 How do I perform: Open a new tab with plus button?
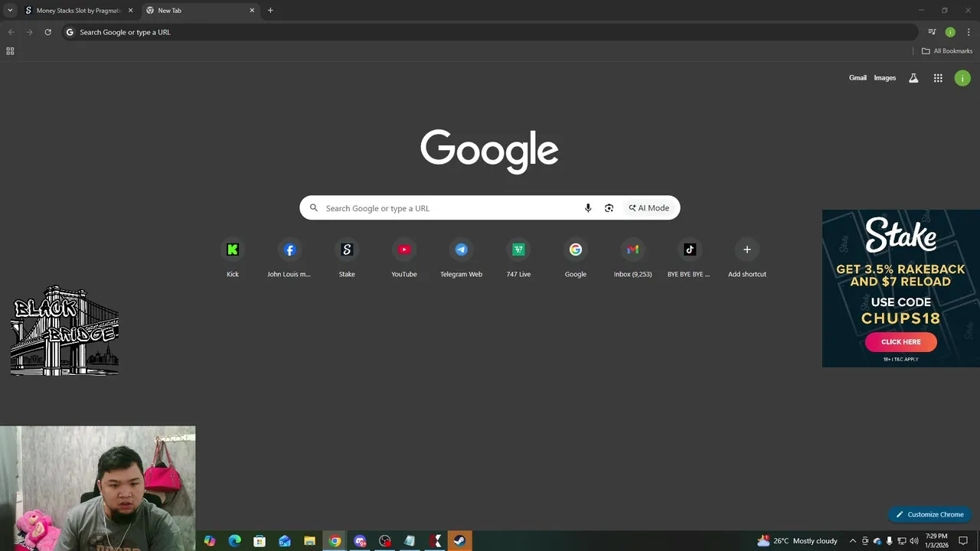[x=270, y=11]
